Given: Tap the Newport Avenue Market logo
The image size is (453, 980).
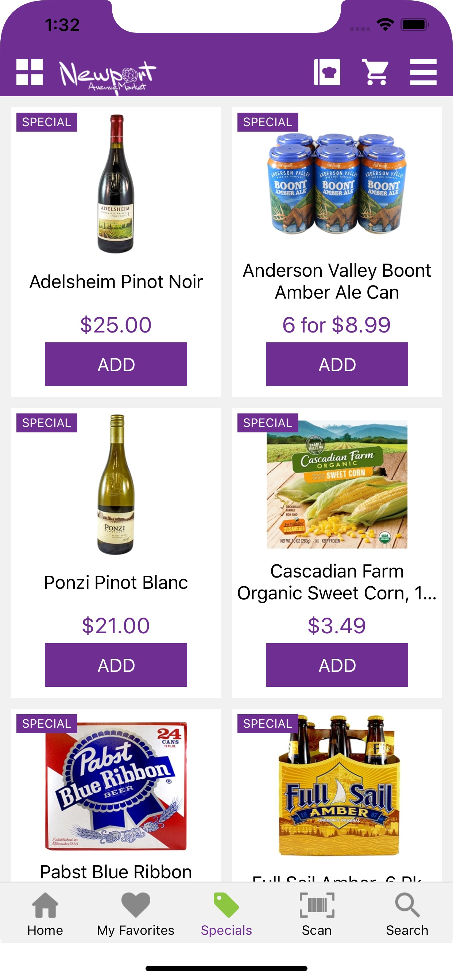Looking at the screenshot, I should [108, 76].
